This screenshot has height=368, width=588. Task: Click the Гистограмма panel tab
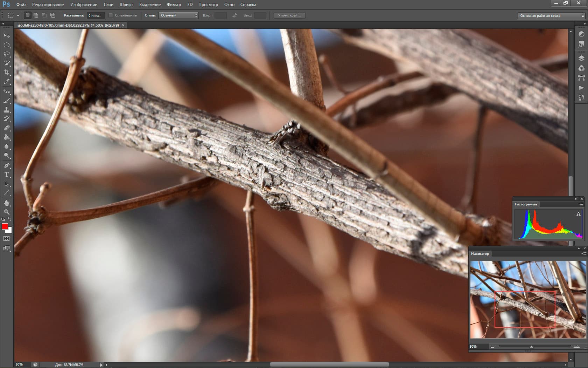[526, 204]
